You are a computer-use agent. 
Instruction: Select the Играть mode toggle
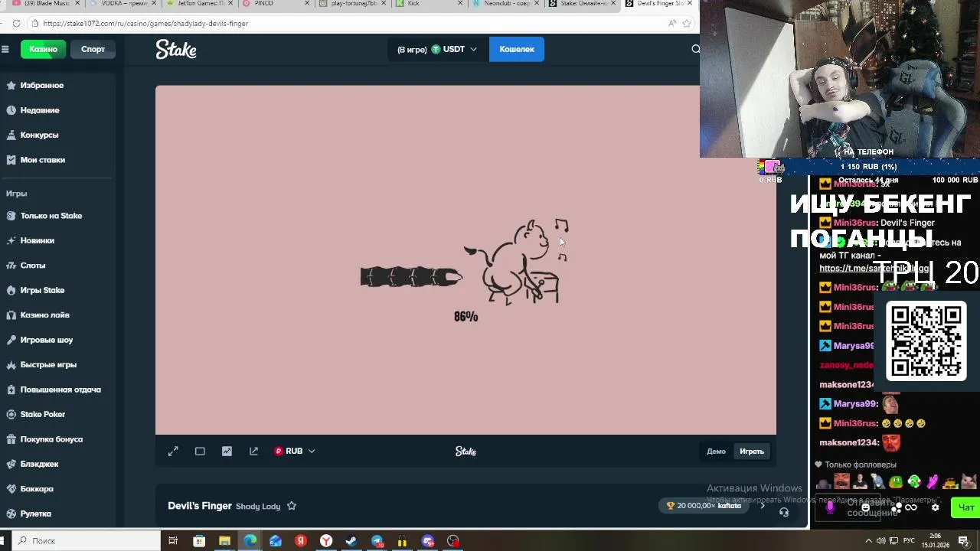point(752,452)
